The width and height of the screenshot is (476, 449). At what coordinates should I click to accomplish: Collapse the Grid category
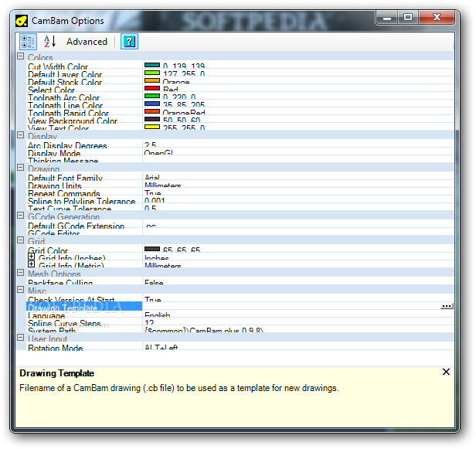point(20,240)
